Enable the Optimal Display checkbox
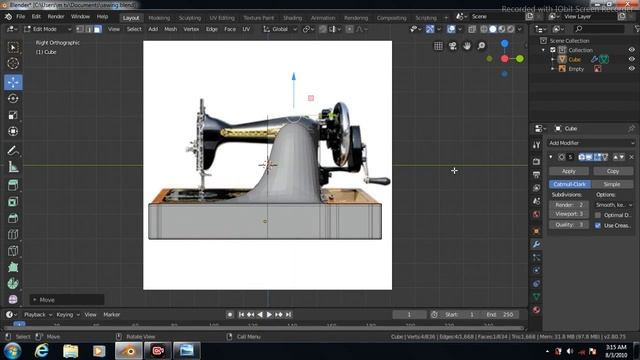The image size is (640, 360). (598, 215)
